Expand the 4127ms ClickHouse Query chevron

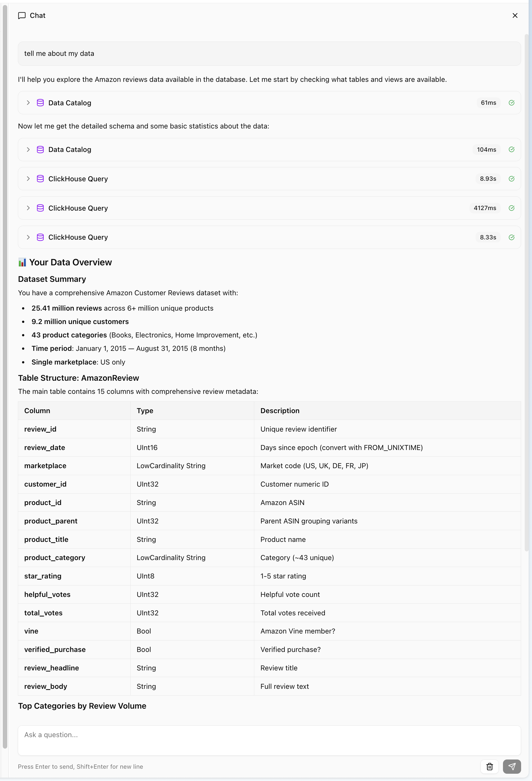click(x=28, y=208)
